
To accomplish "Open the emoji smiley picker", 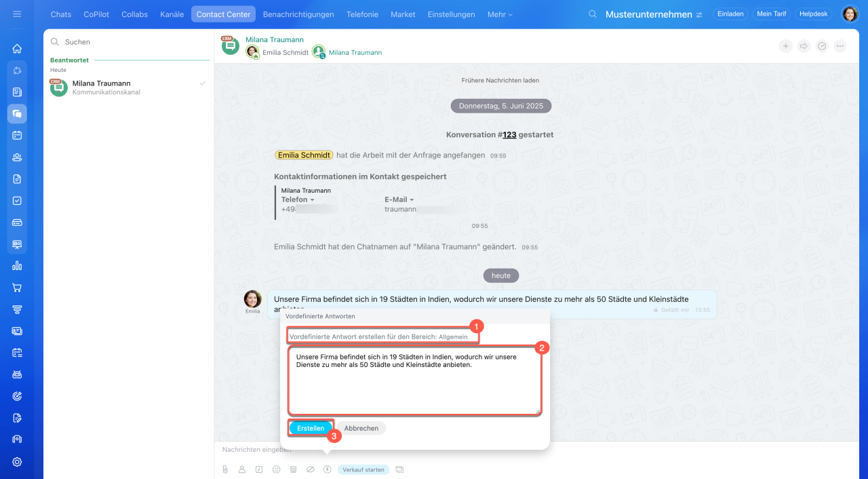I will click(276, 470).
